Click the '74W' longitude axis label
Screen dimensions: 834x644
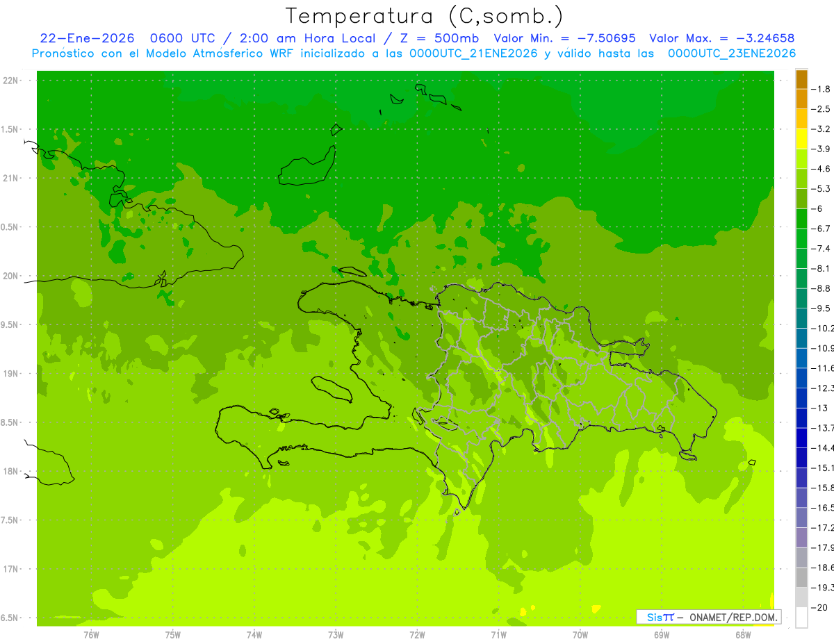pyautogui.click(x=254, y=635)
